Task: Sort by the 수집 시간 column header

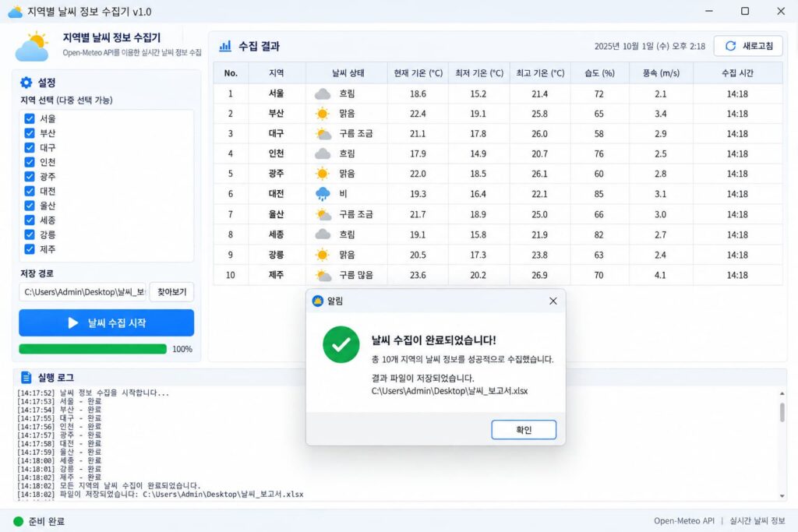Action: [x=737, y=73]
